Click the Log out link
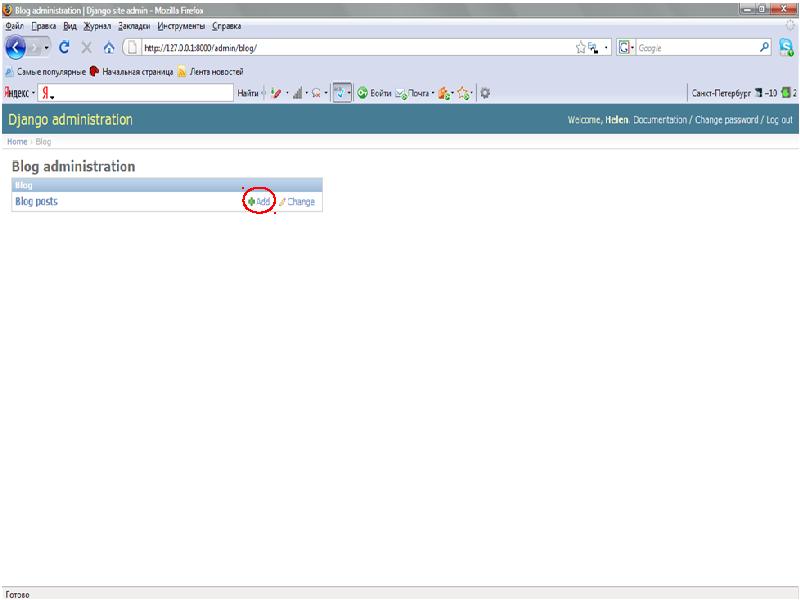 click(779, 120)
